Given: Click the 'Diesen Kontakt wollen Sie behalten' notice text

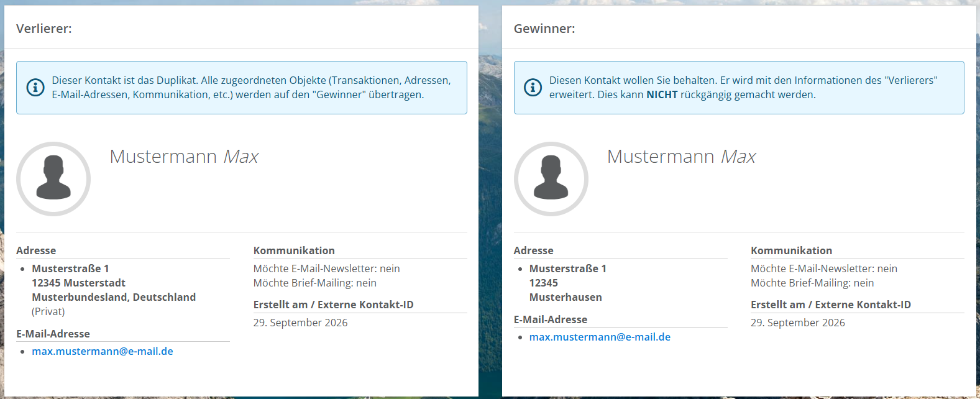Looking at the screenshot, I should coord(743,88).
